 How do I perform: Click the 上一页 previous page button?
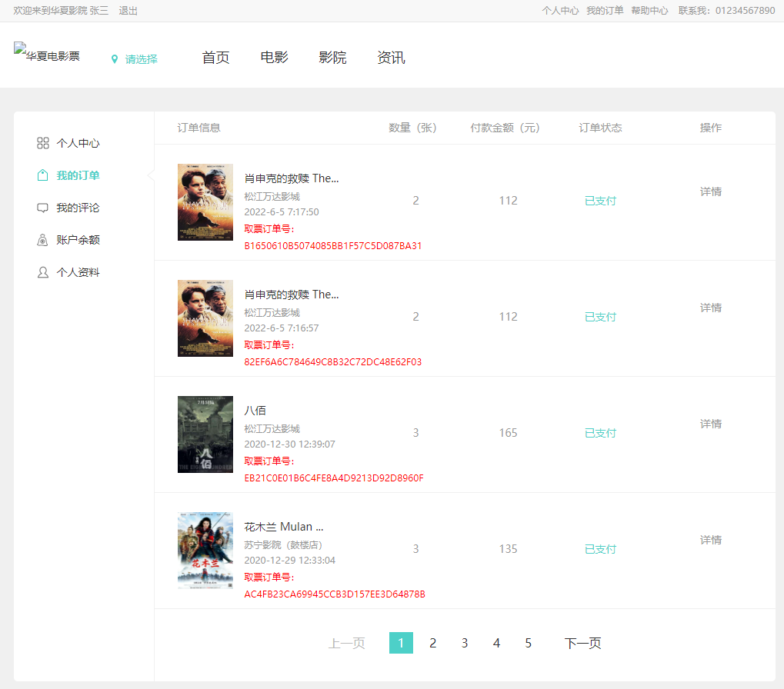pyautogui.click(x=346, y=643)
